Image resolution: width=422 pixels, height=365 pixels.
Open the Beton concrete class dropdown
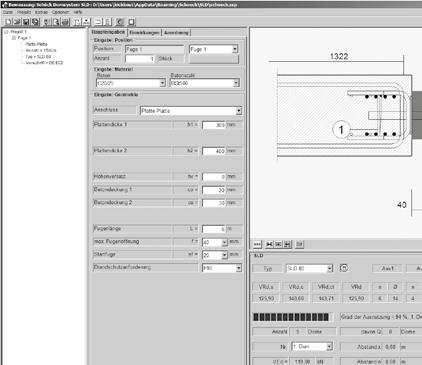(162, 83)
